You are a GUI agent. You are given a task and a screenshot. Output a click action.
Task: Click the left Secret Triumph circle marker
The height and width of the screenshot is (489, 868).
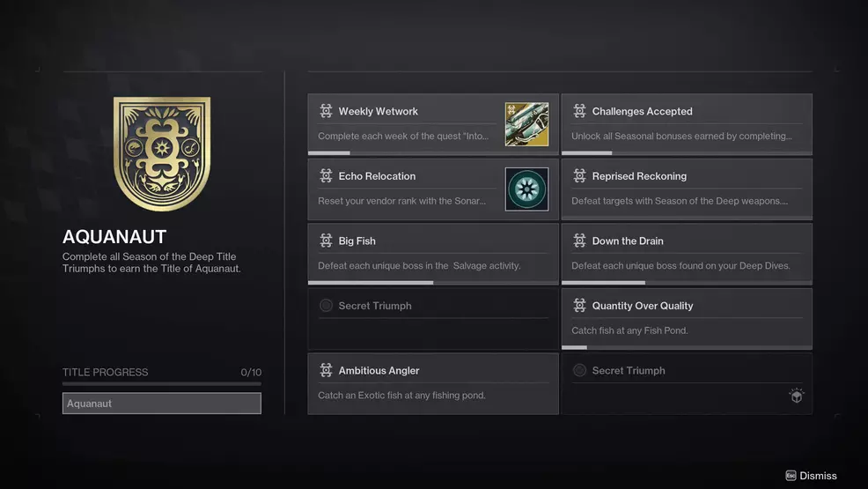[x=326, y=306]
